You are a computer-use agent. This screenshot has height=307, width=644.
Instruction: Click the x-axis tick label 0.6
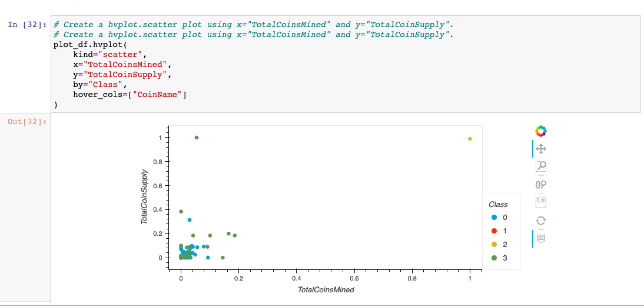354,278
